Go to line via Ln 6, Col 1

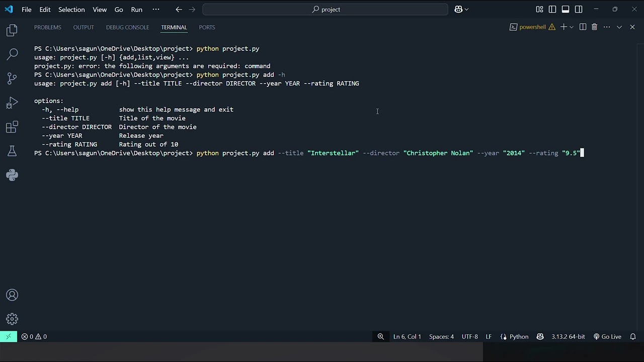407,336
